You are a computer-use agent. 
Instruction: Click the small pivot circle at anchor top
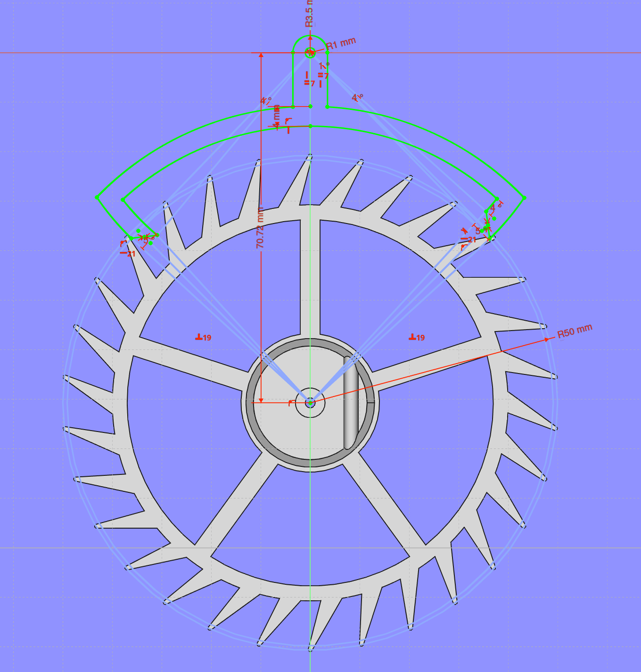click(310, 53)
